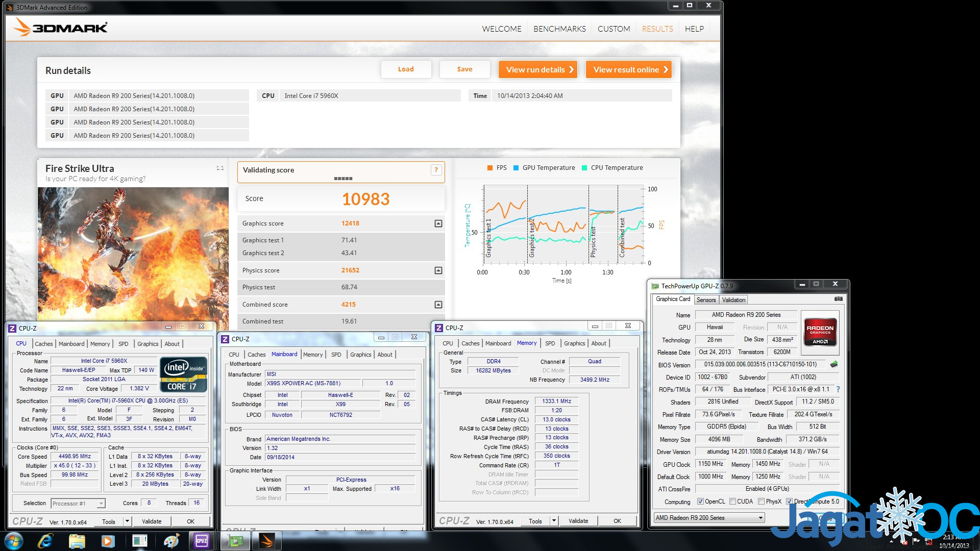
Task: Click the Graphics score value 12418
Action: tap(350, 223)
